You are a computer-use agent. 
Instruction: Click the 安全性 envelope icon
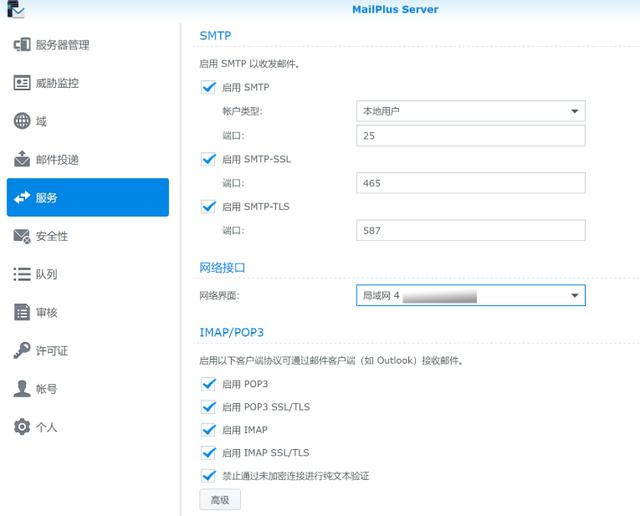click(x=22, y=236)
